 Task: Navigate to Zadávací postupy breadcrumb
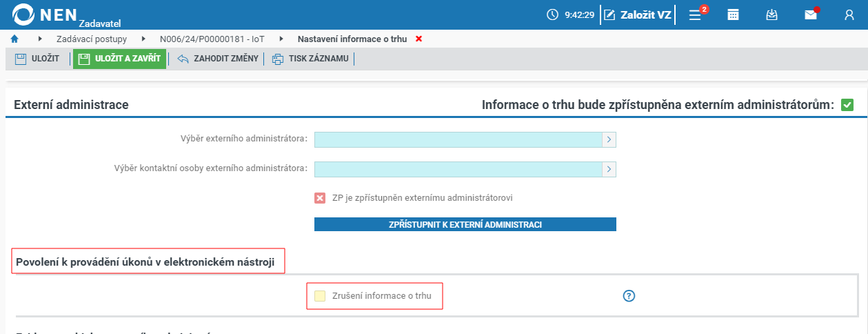pos(92,39)
